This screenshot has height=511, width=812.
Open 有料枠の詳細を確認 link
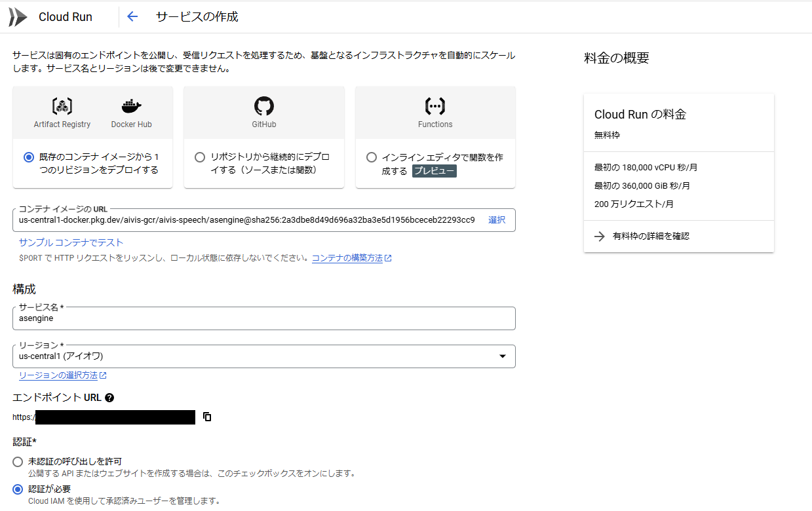[x=651, y=237]
